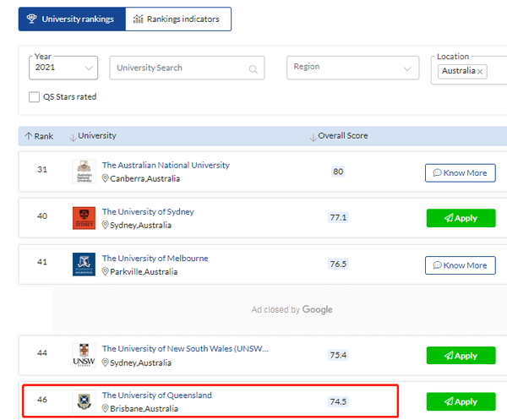Viewport: 507px width, 420px height.
Task: Click the trophy icon on University rankings
Action: [x=31, y=19]
